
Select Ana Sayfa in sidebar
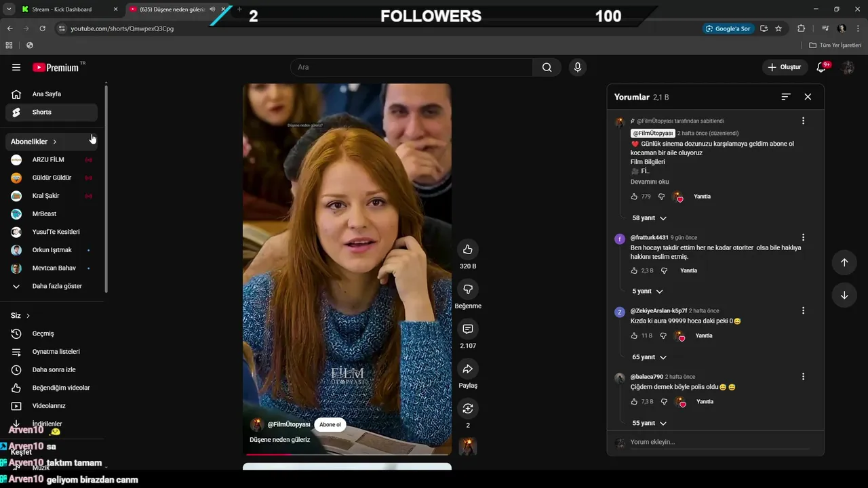coord(52,94)
